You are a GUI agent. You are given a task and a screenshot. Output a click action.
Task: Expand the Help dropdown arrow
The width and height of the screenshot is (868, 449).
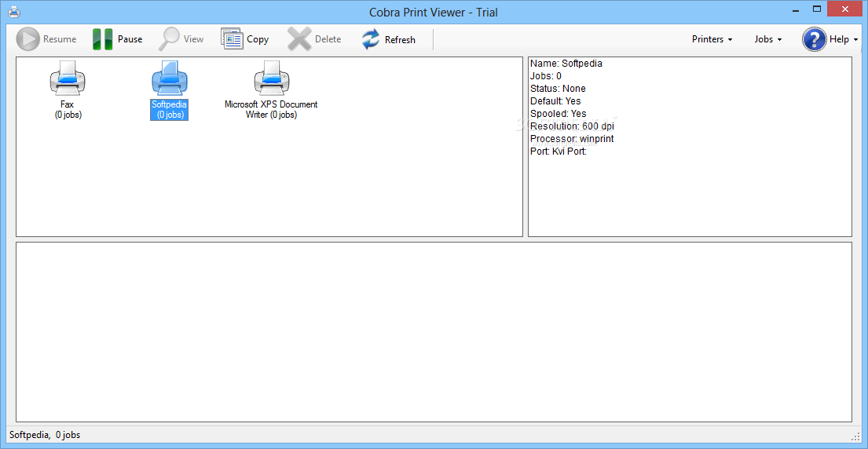[855, 40]
